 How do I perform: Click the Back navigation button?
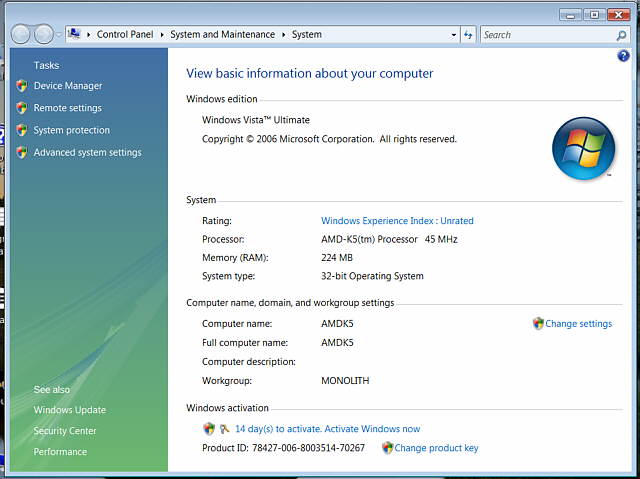[x=20, y=34]
